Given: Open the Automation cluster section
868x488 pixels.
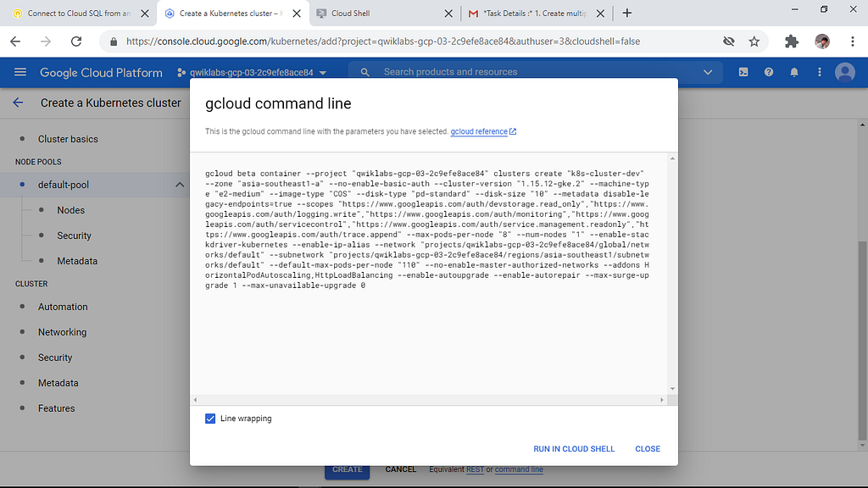Looking at the screenshot, I should click(63, 307).
